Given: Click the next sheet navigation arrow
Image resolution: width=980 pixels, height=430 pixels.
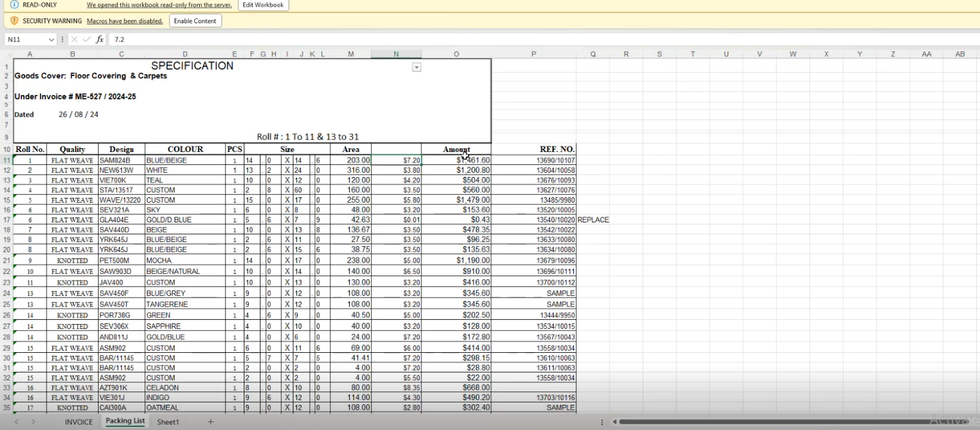Looking at the screenshot, I should [x=33, y=421].
